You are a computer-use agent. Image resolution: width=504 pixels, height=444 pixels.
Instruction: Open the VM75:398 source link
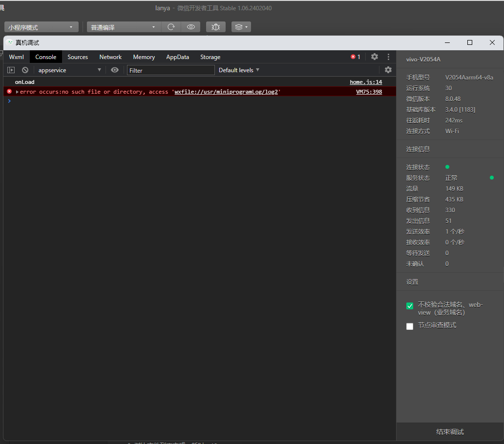pyautogui.click(x=369, y=92)
